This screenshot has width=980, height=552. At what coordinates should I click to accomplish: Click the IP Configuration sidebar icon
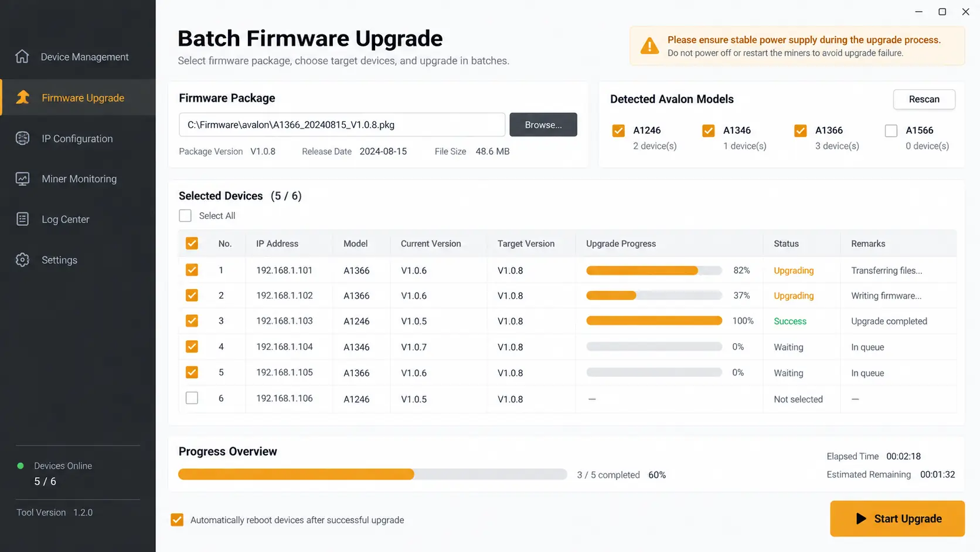pos(22,138)
